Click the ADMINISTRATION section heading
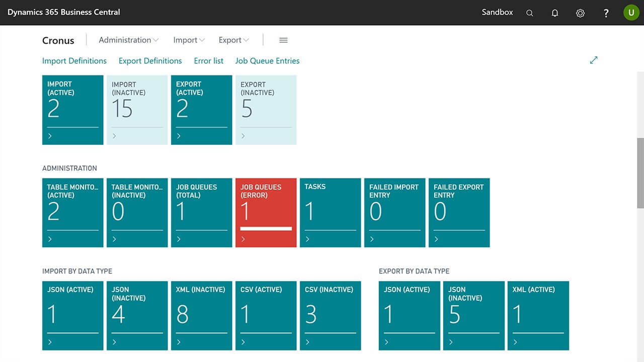 tap(69, 168)
